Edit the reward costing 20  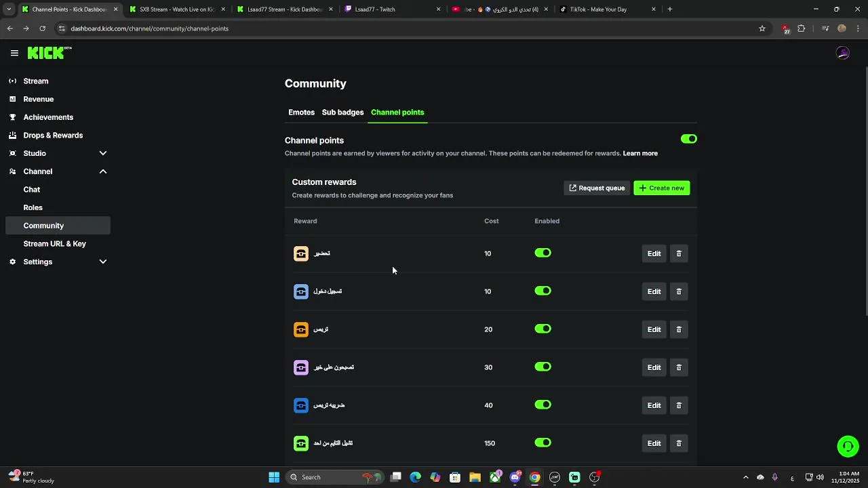pyautogui.click(x=654, y=329)
